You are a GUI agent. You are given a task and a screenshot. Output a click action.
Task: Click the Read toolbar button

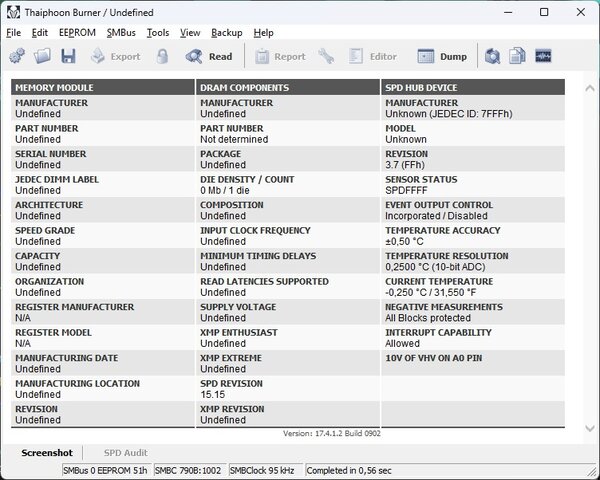click(209, 56)
